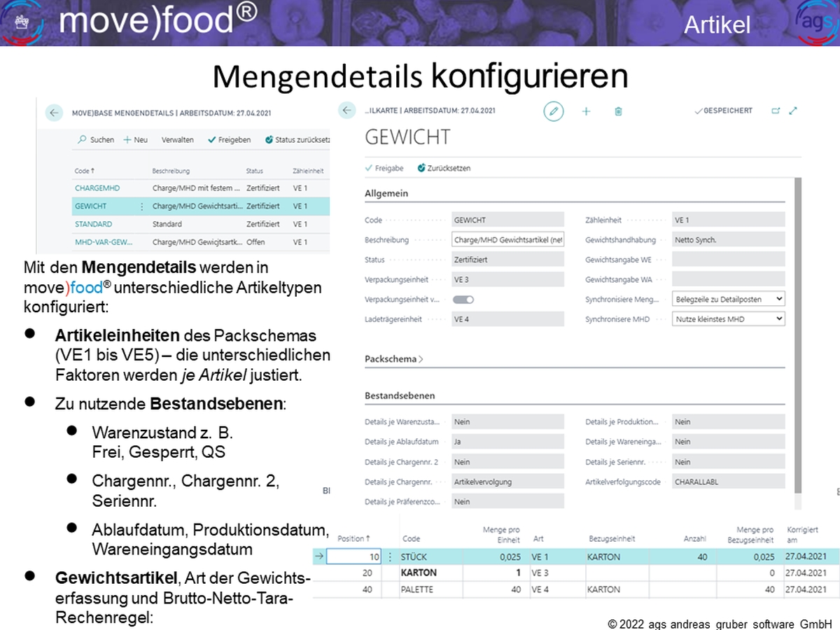The height and width of the screenshot is (630, 840).
Task: Collapse the Bestandsebenen section header
Action: pyautogui.click(x=400, y=395)
